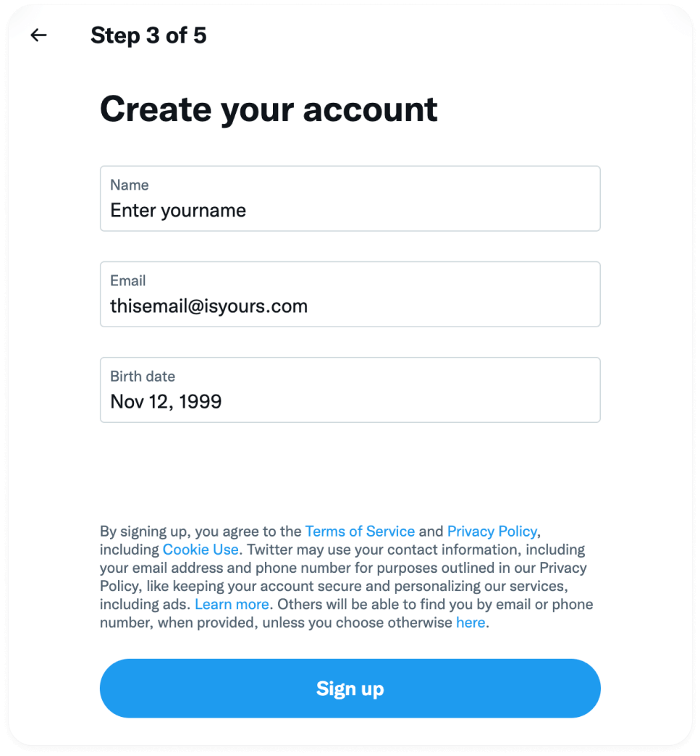Click the 'here' link for discoverability settings
The height and width of the screenshot is (756, 700).
point(471,623)
